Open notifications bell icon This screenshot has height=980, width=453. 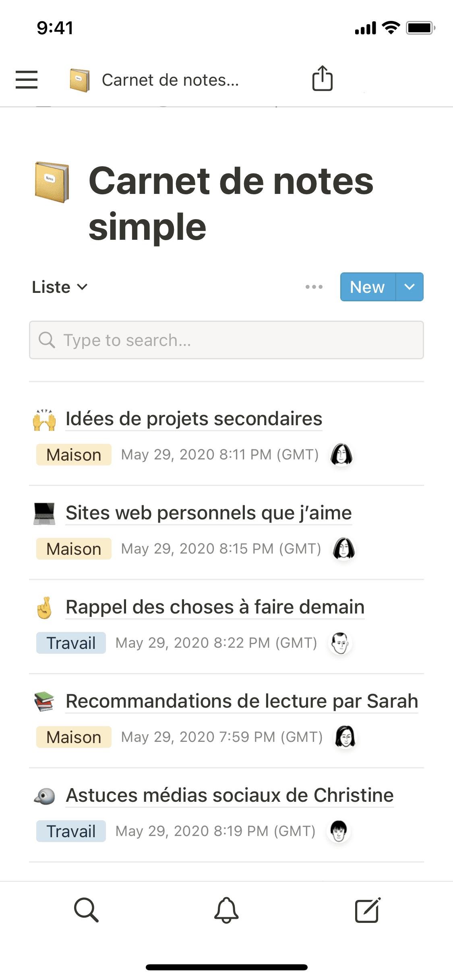226,910
